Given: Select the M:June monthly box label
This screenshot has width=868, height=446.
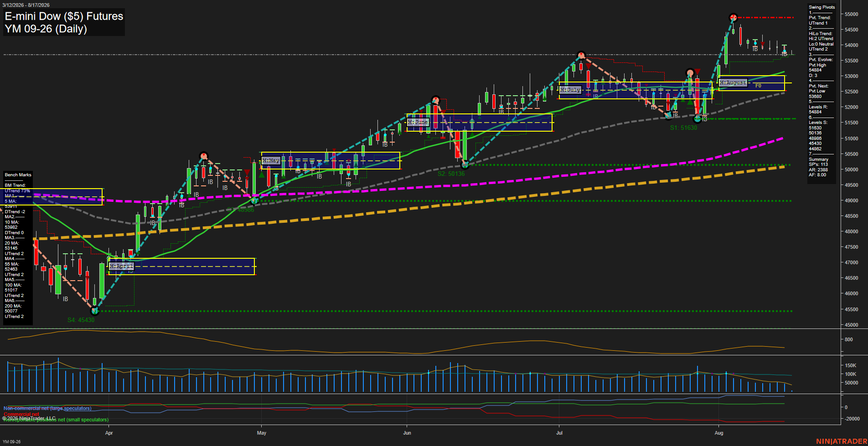Looking at the screenshot, I should point(418,122).
